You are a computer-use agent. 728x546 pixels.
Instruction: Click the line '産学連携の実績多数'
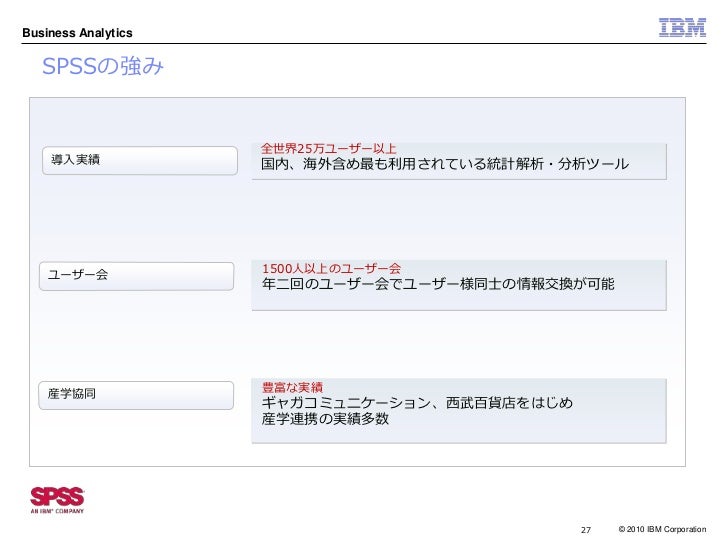(325, 419)
